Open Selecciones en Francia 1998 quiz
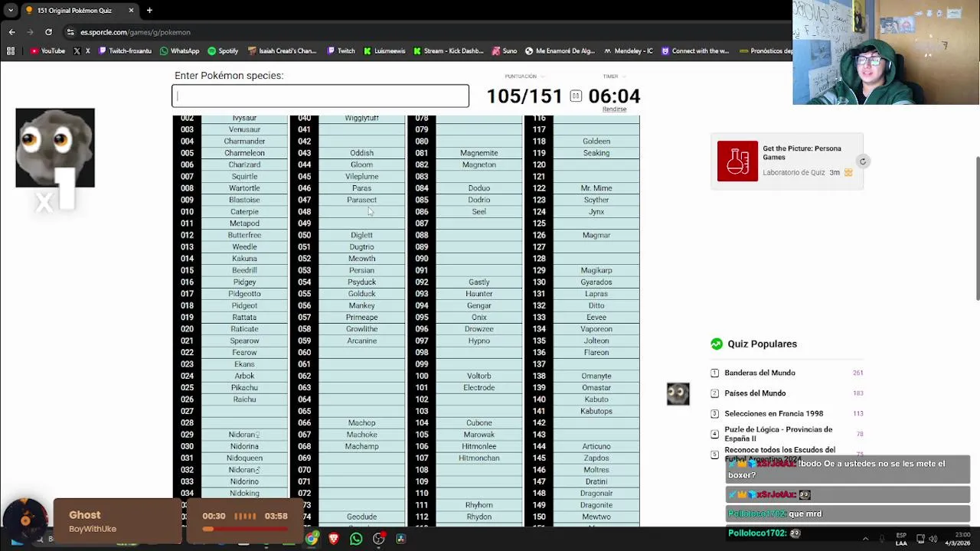 tap(773, 413)
